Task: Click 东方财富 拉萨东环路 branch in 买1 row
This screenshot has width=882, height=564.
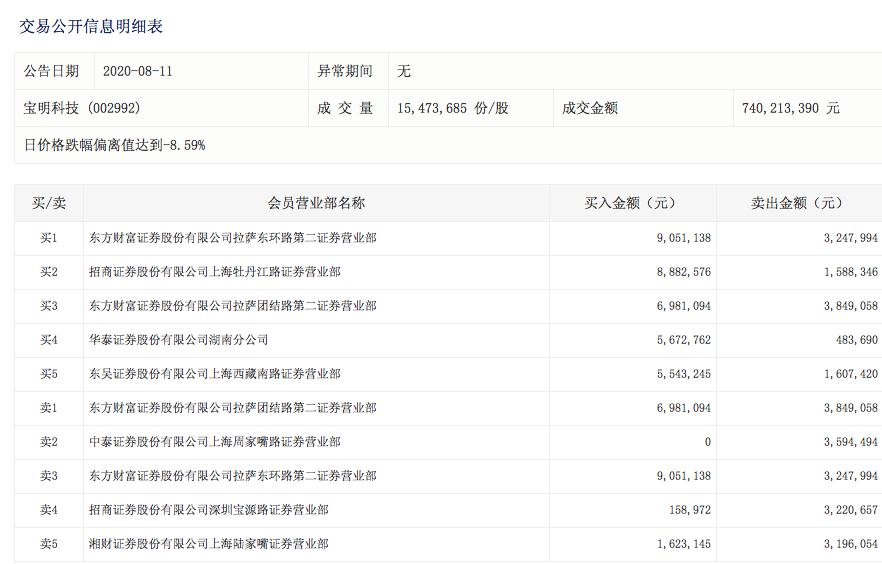Action: click(x=233, y=238)
